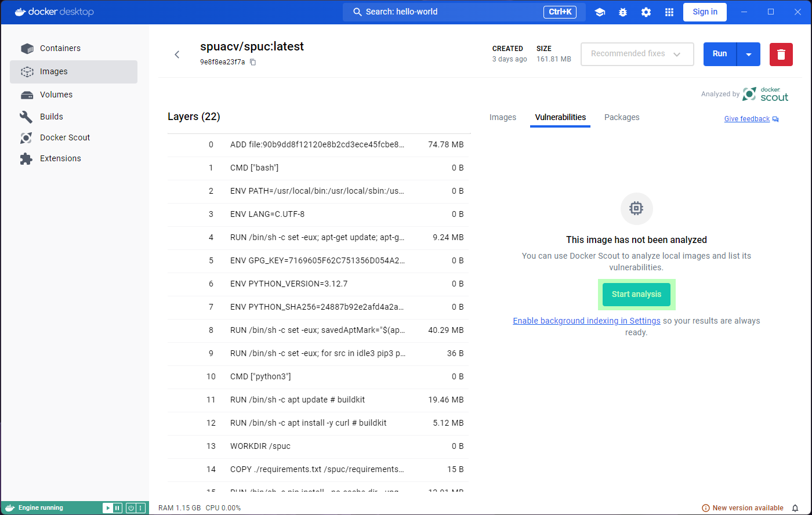Switch to the Packages tab
This screenshot has width=812, height=515.
pyautogui.click(x=622, y=117)
